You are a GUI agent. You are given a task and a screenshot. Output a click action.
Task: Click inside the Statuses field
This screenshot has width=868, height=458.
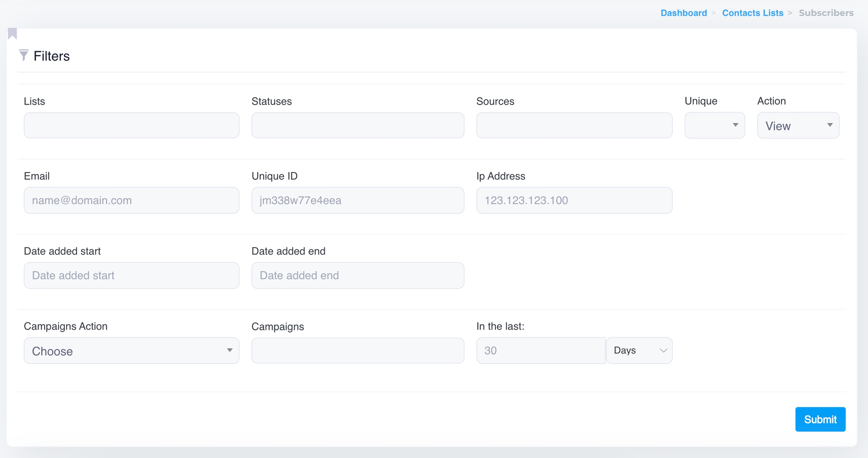click(x=358, y=125)
